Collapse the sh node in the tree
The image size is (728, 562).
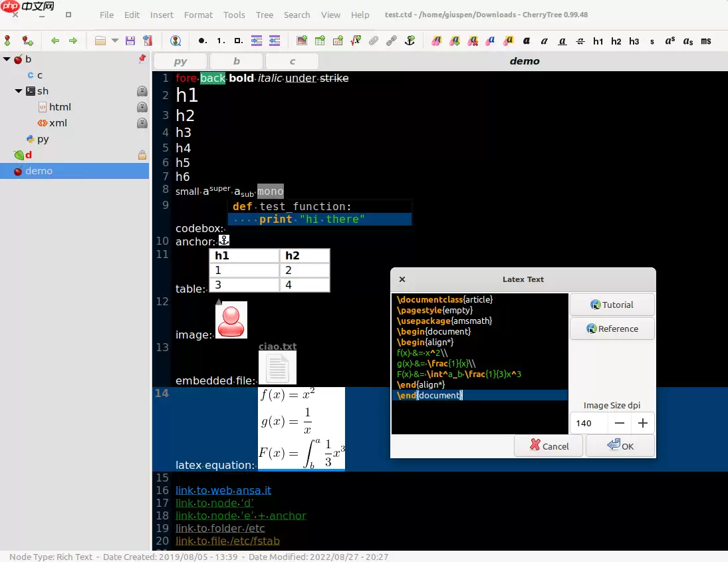tap(19, 90)
